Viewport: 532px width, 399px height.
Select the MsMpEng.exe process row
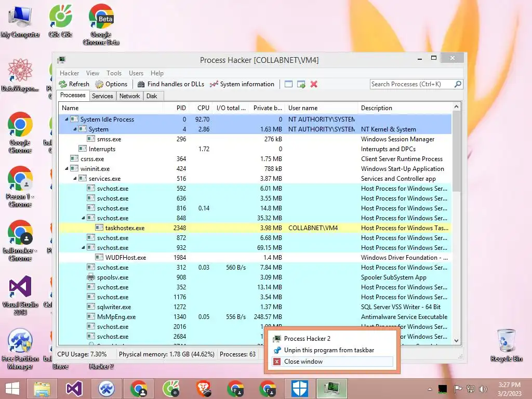coord(255,316)
